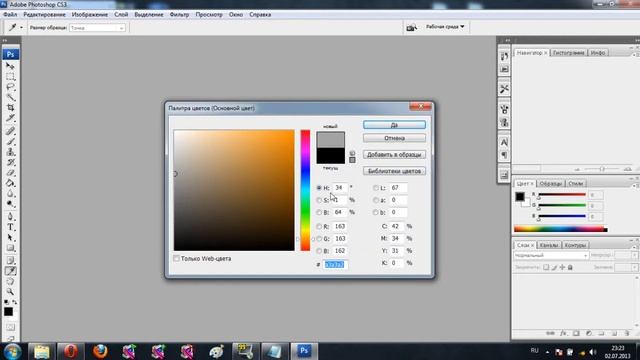640x360 pixels.
Task: Select the Slice tool
Action: (10, 118)
